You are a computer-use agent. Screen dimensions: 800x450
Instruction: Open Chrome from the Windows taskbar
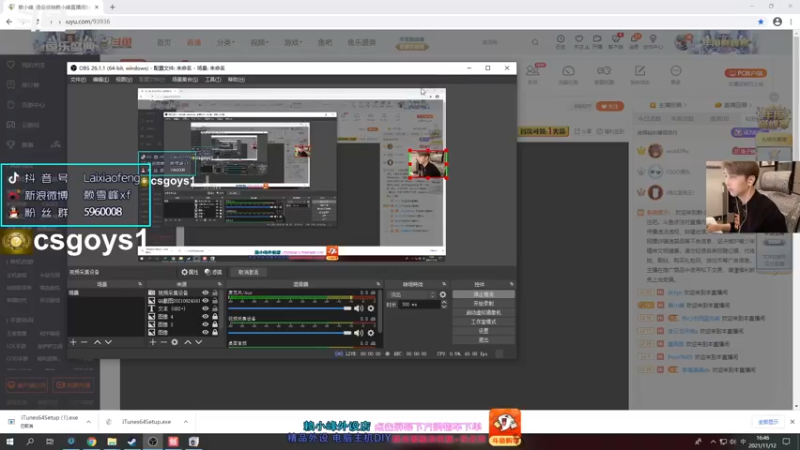pyautogui.click(x=91, y=441)
